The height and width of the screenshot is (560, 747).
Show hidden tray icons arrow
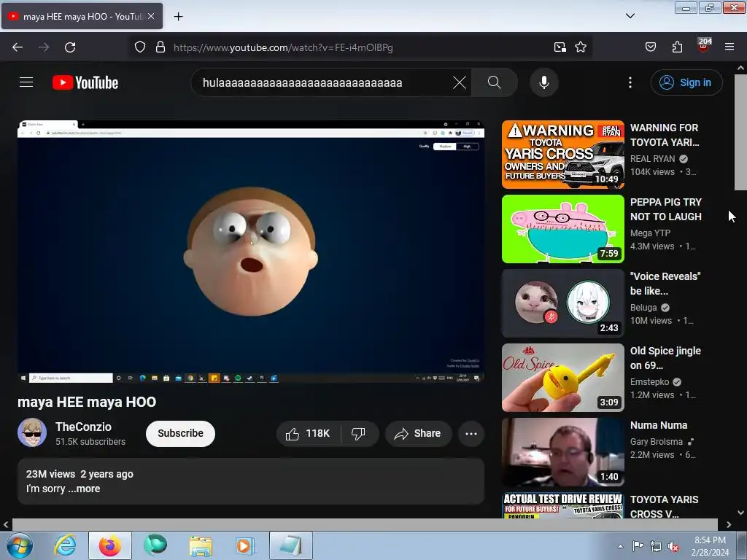(x=620, y=546)
